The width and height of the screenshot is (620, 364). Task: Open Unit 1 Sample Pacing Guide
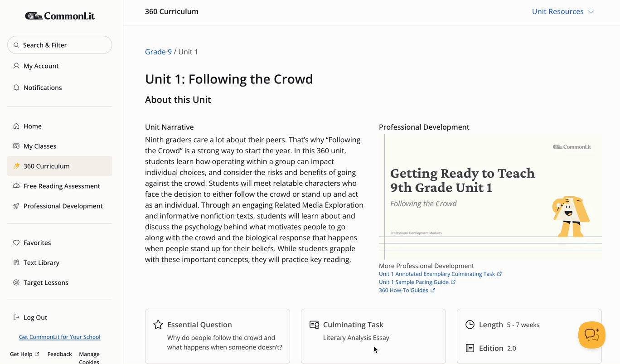pyautogui.click(x=414, y=282)
